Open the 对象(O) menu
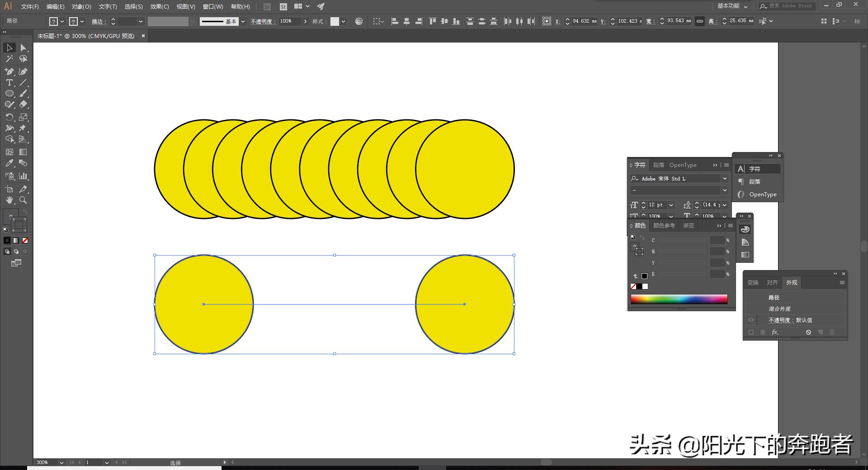The image size is (868, 470). click(81, 6)
